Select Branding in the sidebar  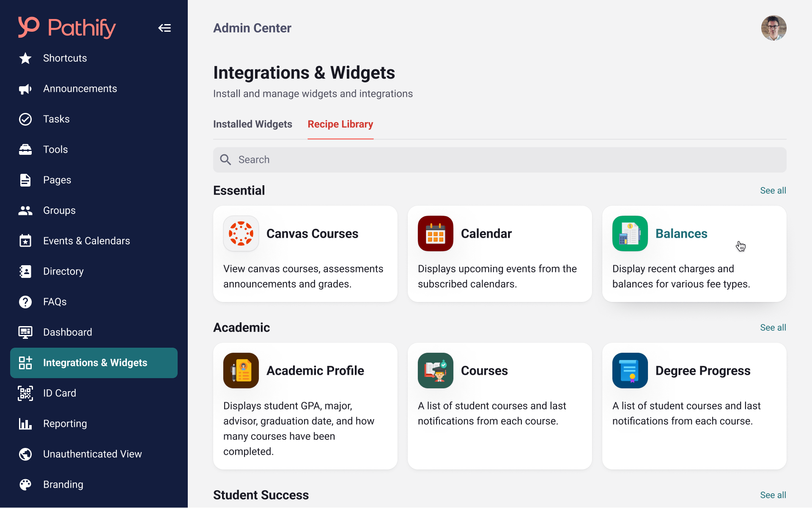point(63,484)
